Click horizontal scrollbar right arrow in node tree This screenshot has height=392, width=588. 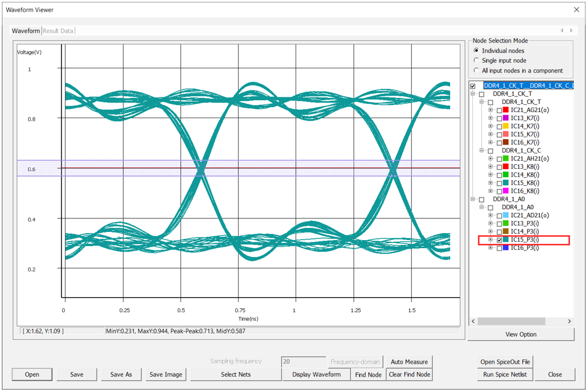pos(569,321)
